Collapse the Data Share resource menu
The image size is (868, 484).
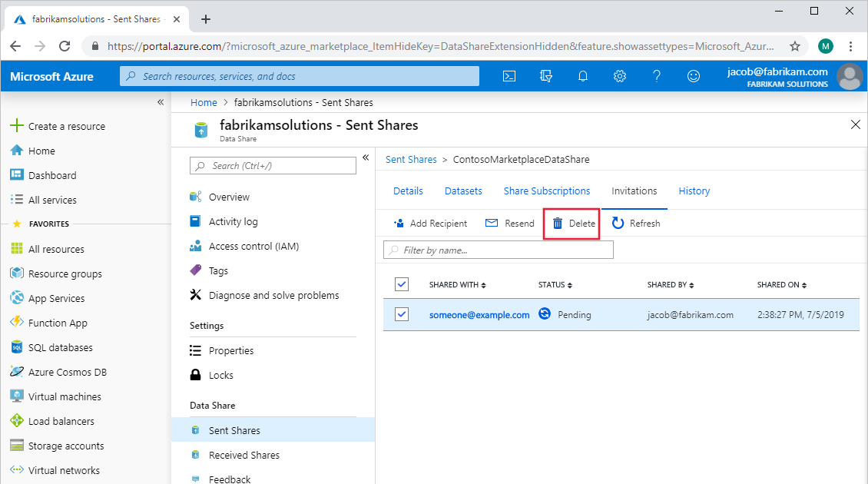click(x=366, y=158)
